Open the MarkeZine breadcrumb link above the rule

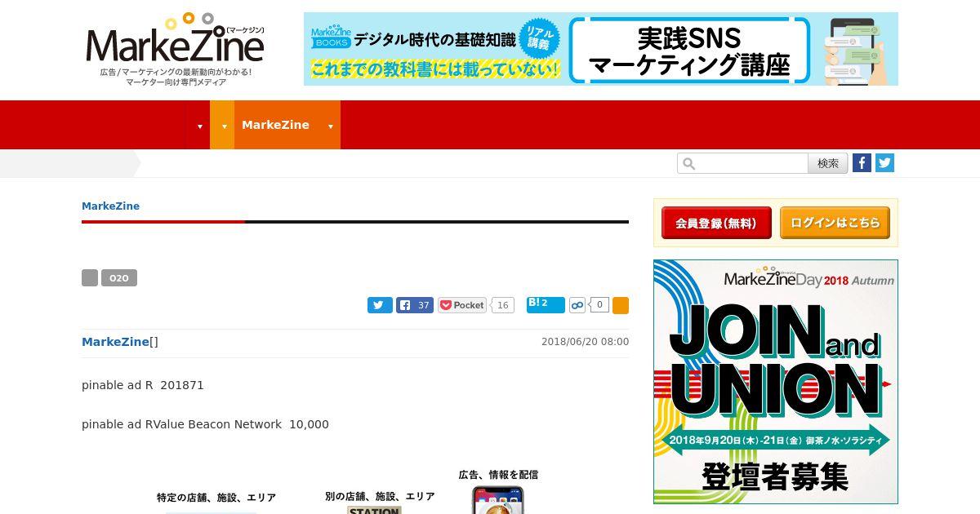[110, 206]
